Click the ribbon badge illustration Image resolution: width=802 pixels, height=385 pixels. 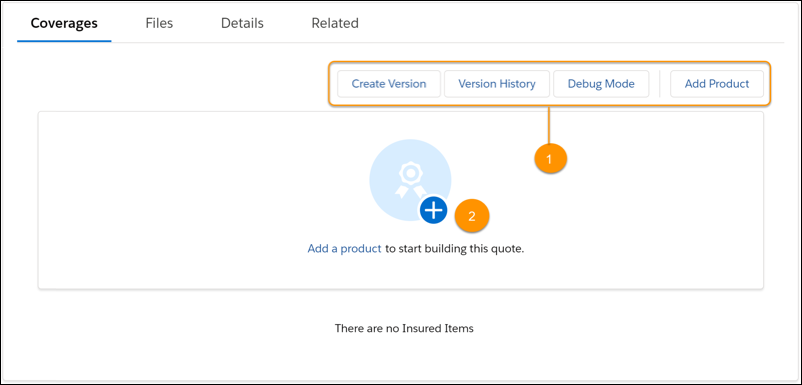pyautogui.click(x=409, y=181)
